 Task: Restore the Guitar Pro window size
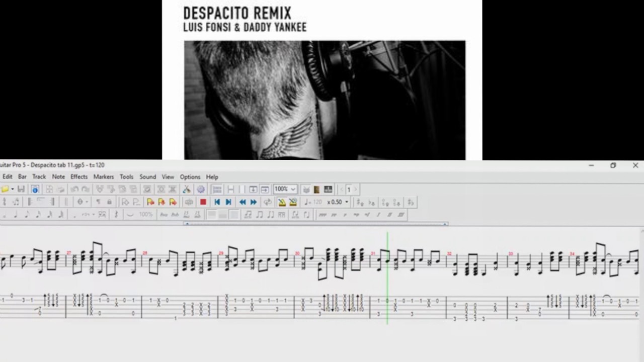(613, 165)
